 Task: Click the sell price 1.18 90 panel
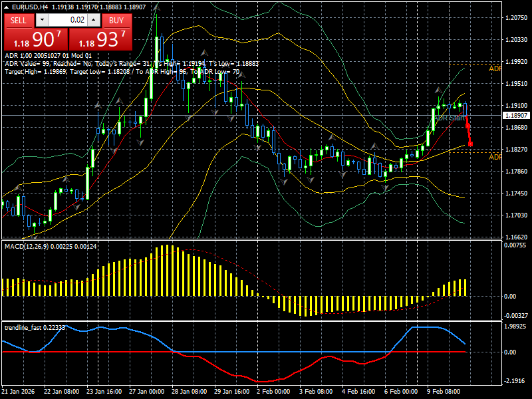36,39
